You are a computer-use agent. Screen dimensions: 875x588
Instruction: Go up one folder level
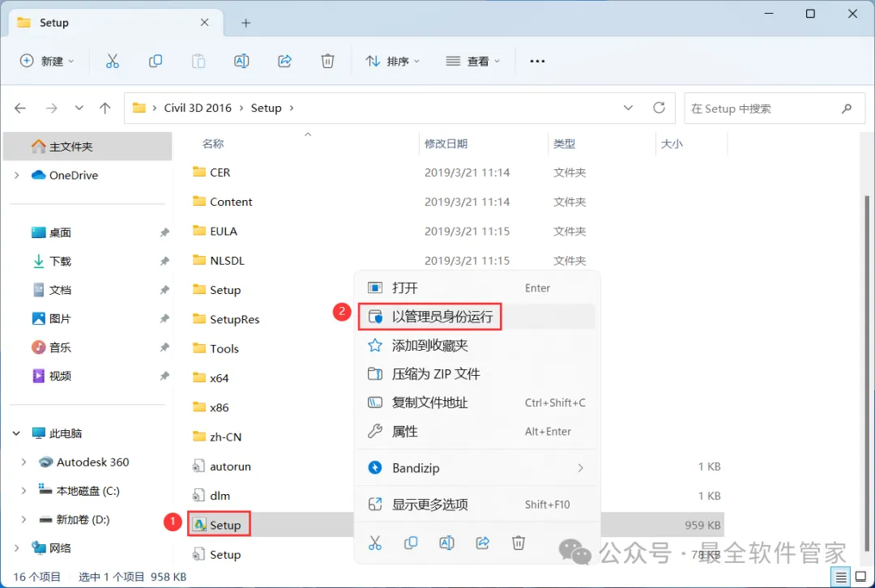[x=105, y=108]
